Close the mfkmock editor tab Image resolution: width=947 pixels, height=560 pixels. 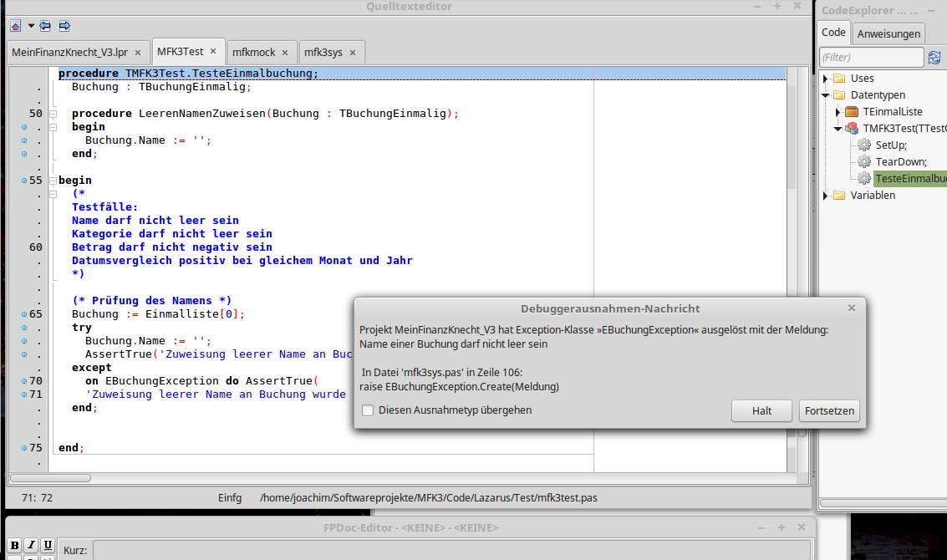(285, 53)
